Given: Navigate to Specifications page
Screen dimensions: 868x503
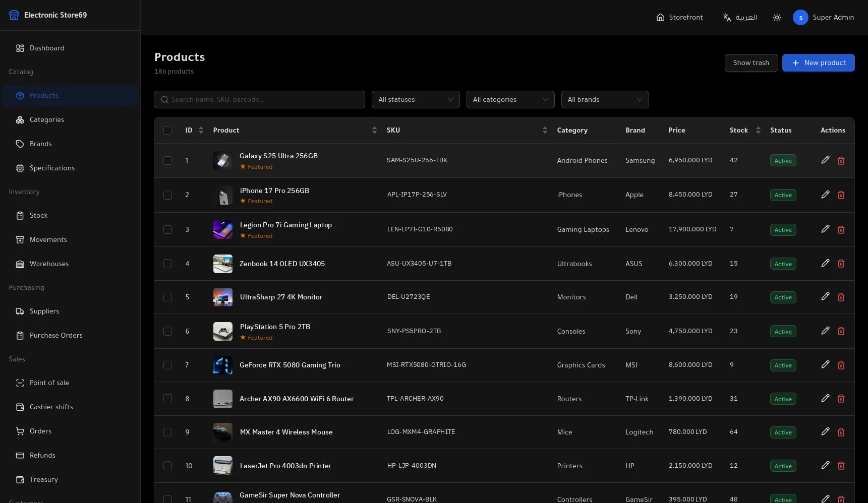Looking at the screenshot, I should 70,168.
